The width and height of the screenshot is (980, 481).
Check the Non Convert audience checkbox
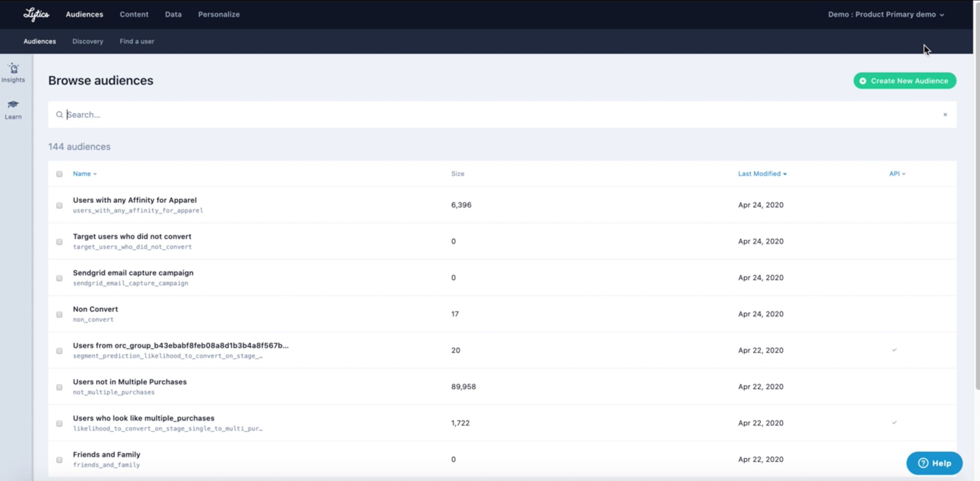[59, 314]
